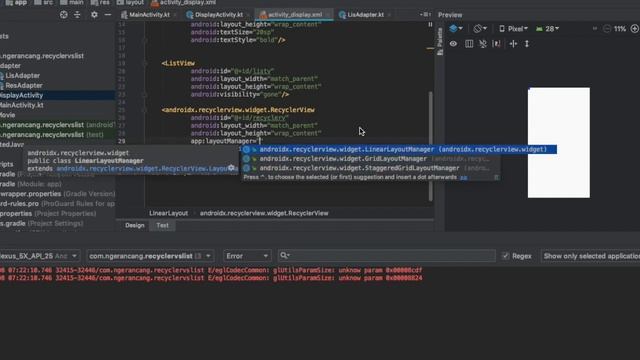Click the <ListView tag line in code
This screenshot has height=360, width=640.
point(178,63)
